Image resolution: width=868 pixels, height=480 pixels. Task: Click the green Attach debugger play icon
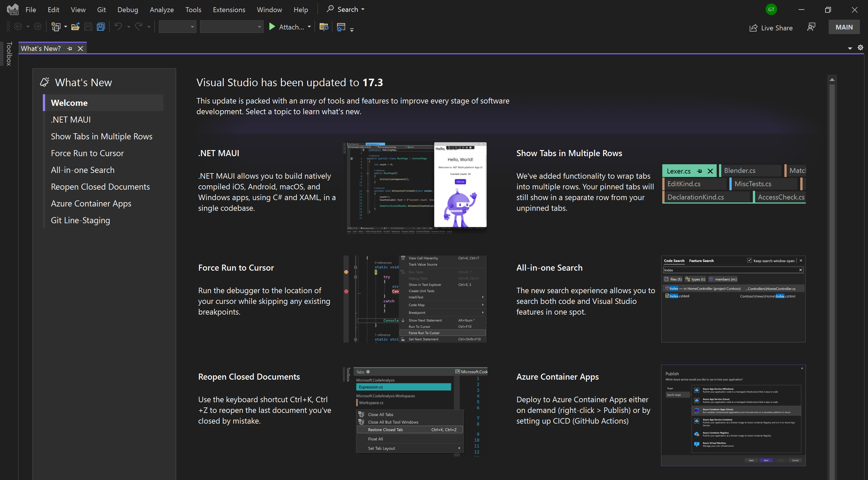pos(272,27)
